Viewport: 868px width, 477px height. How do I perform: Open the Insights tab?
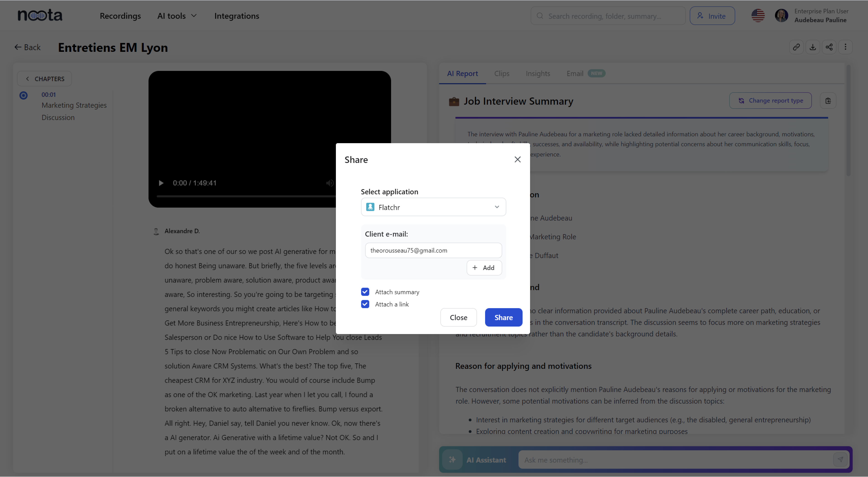tap(537, 73)
